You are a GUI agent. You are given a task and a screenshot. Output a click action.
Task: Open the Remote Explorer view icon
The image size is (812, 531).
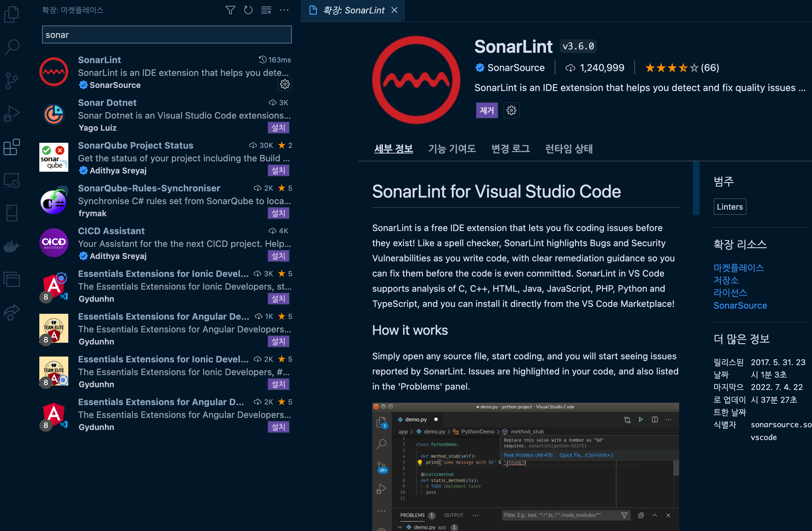12,180
